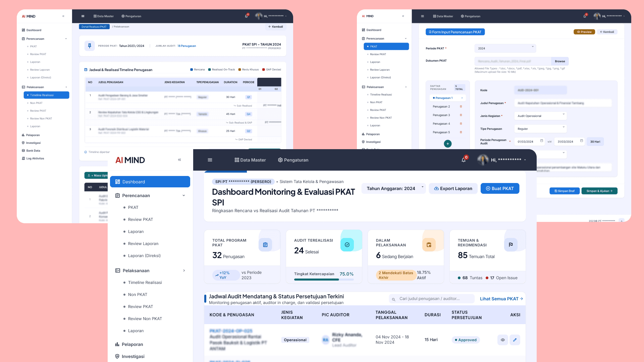Expand Pelaksanaan menu in front sidebar
The height and width of the screenshot is (362, 644).
click(184, 270)
